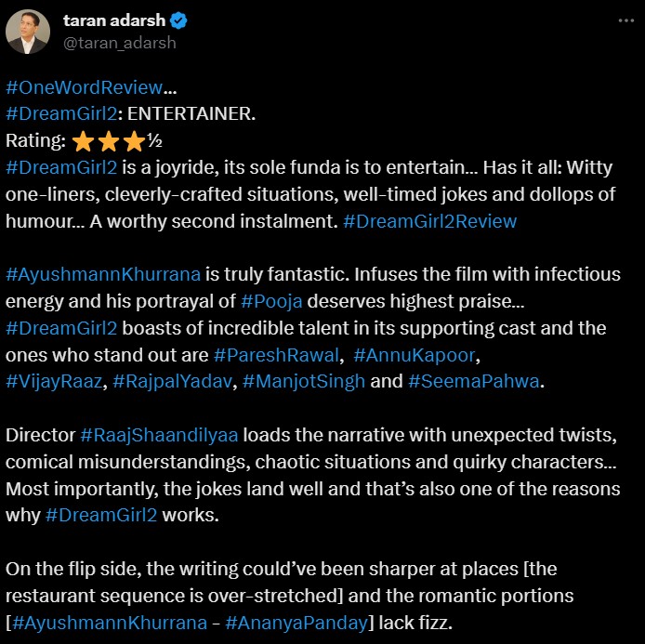Viewport: 645px width, 644px height.
Task: Click #AyushmannKhurrana before 'is truly fantastic'
Action: (x=102, y=275)
